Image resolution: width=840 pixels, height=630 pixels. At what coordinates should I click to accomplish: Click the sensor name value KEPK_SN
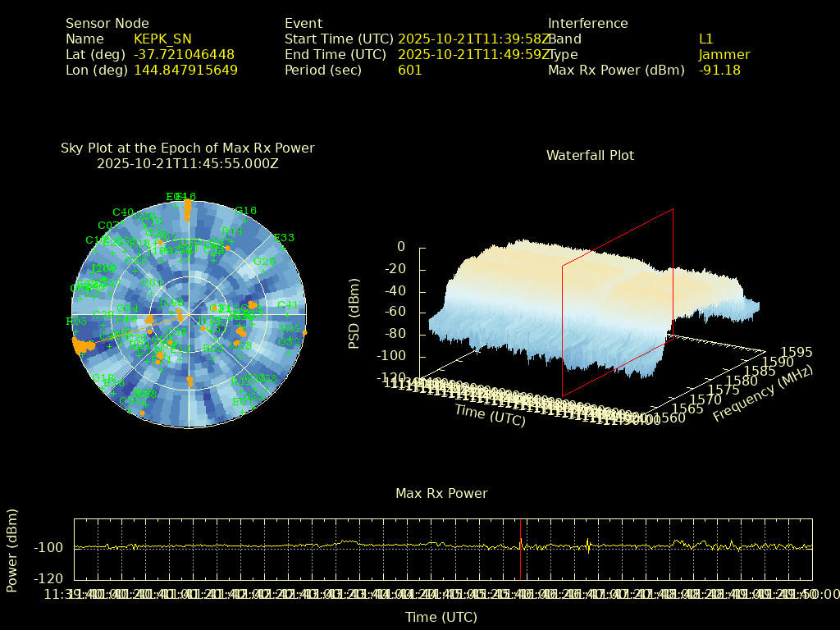[162, 39]
